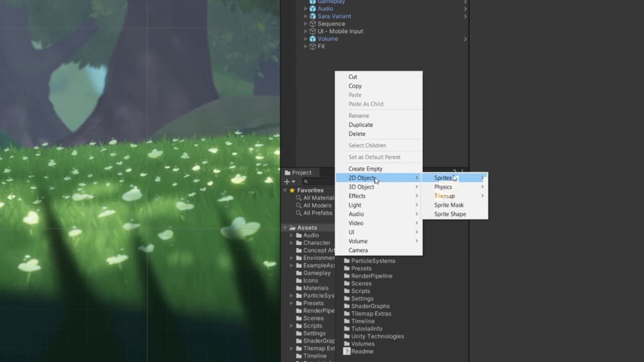Viewport: 644px width, 362px height.
Task: Collapse the Assets root folder arrow
Action: [x=285, y=228]
